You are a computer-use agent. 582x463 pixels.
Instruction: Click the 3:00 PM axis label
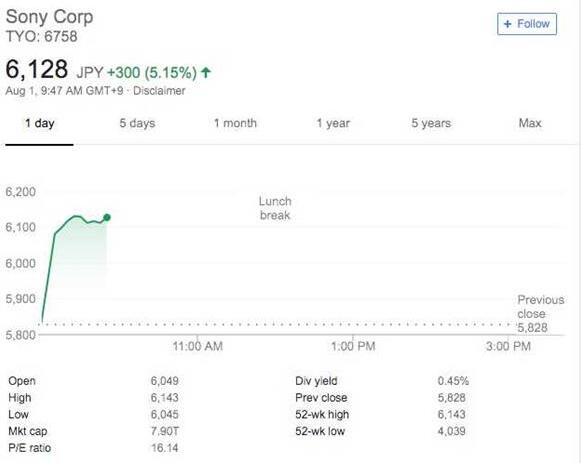[x=508, y=346]
